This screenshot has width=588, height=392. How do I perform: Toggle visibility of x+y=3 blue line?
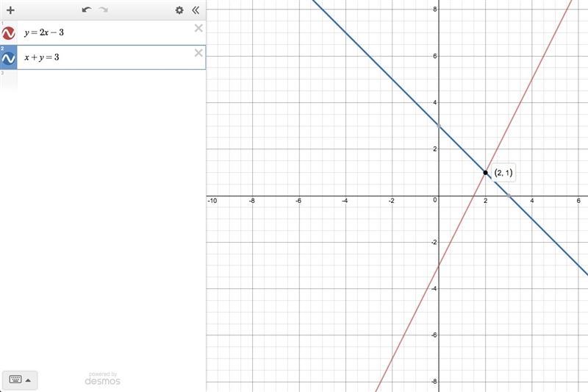[8, 58]
